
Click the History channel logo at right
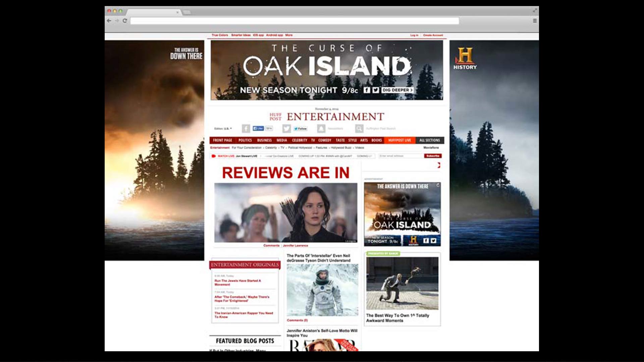coord(465,59)
